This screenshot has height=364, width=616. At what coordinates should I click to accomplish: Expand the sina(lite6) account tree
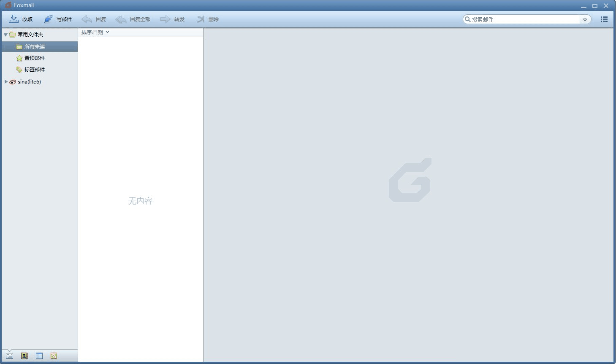click(x=5, y=81)
